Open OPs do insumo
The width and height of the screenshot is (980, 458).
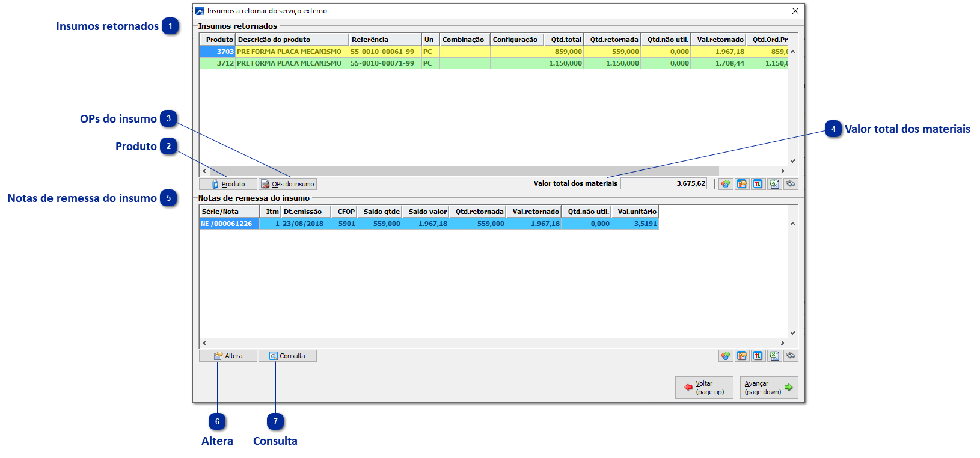tap(288, 184)
